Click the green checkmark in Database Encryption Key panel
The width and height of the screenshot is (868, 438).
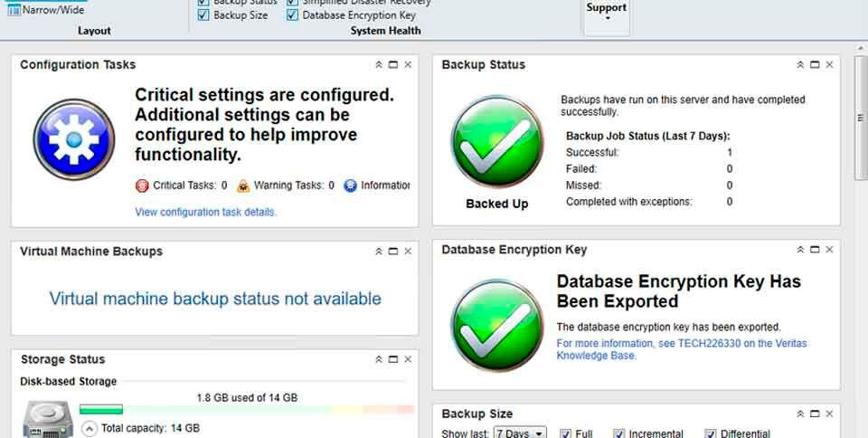tap(496, 325)
